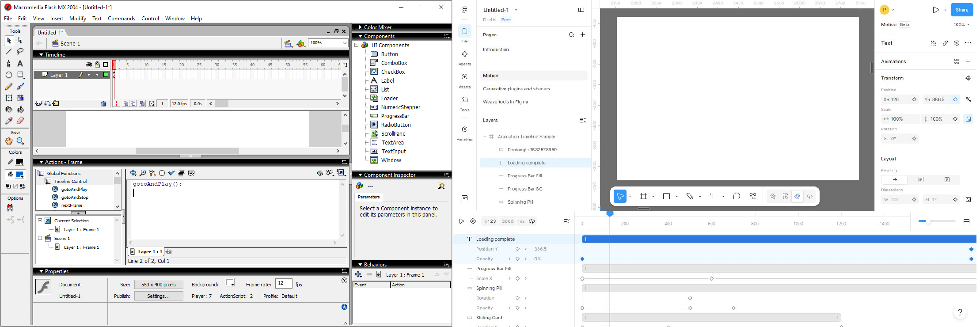The width and height of the screenshot is (980, 327).
Task: Toggle Layer 1 green outline color square
Action: 106,75
